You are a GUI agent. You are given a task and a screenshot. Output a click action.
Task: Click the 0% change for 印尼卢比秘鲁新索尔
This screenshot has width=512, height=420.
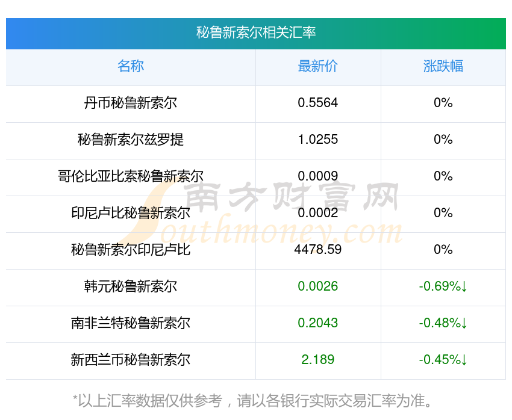[443, 213]
